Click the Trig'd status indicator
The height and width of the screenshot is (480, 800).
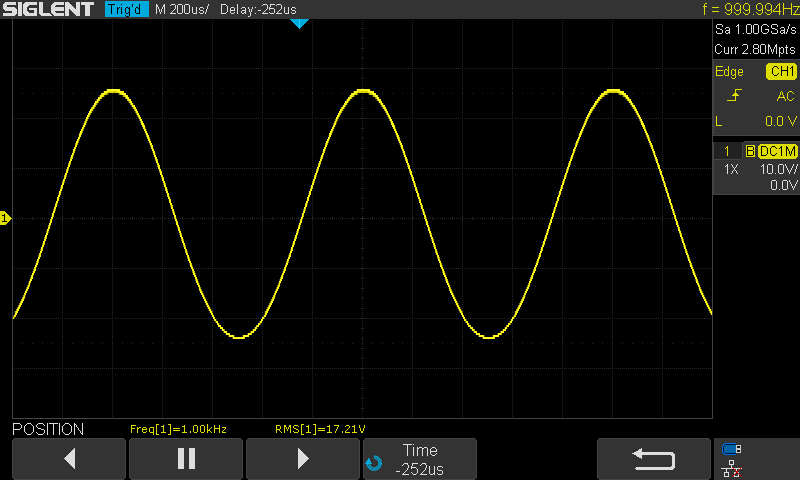pos(127,9)
